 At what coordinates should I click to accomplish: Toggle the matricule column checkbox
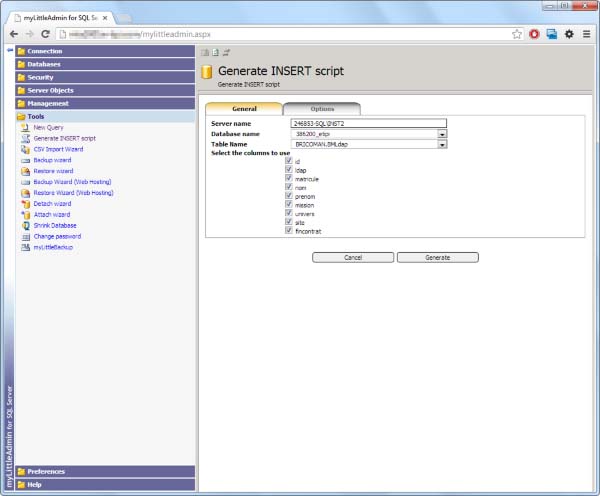coord(289,178)
